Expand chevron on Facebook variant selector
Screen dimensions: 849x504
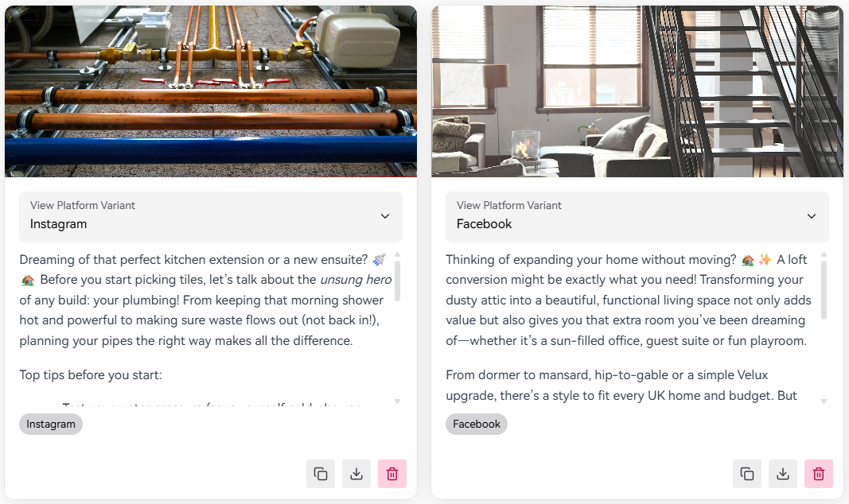click(812, 216)
